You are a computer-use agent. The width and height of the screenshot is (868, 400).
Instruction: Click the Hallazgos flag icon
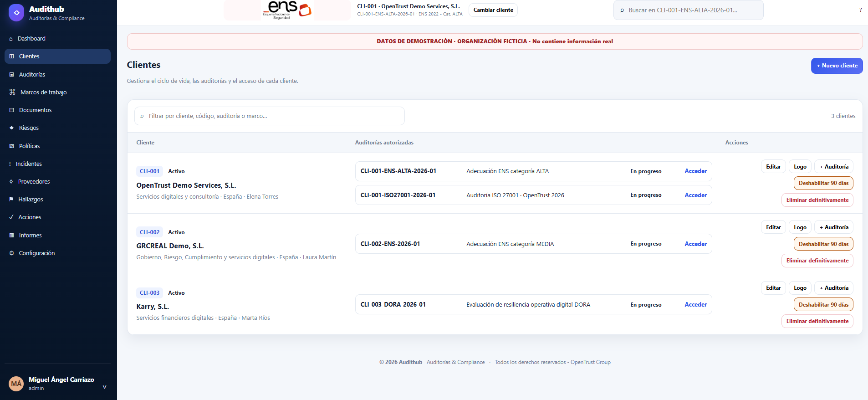[x=11, y=200]
